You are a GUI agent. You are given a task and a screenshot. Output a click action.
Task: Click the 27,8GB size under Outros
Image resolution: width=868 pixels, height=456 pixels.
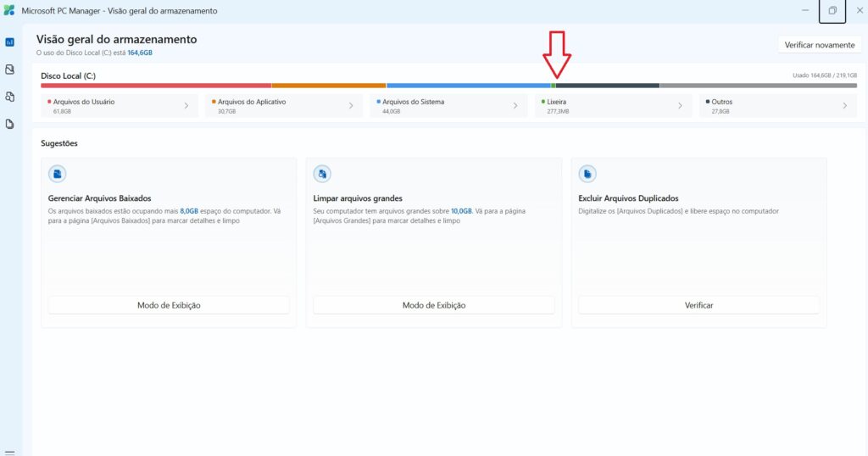[721, 111]
